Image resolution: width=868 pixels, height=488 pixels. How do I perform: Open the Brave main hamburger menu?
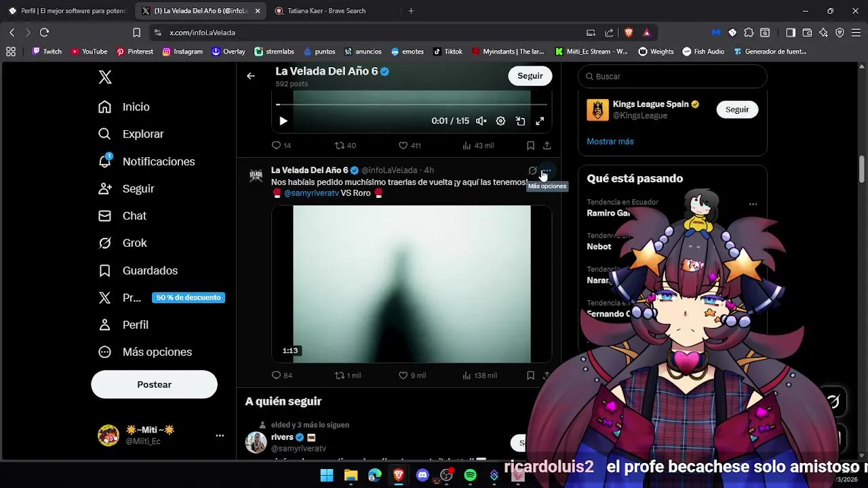click(856, 33)
